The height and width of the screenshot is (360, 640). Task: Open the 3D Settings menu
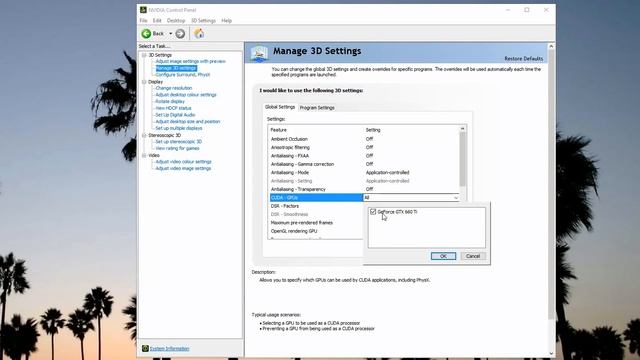[203, 20]
